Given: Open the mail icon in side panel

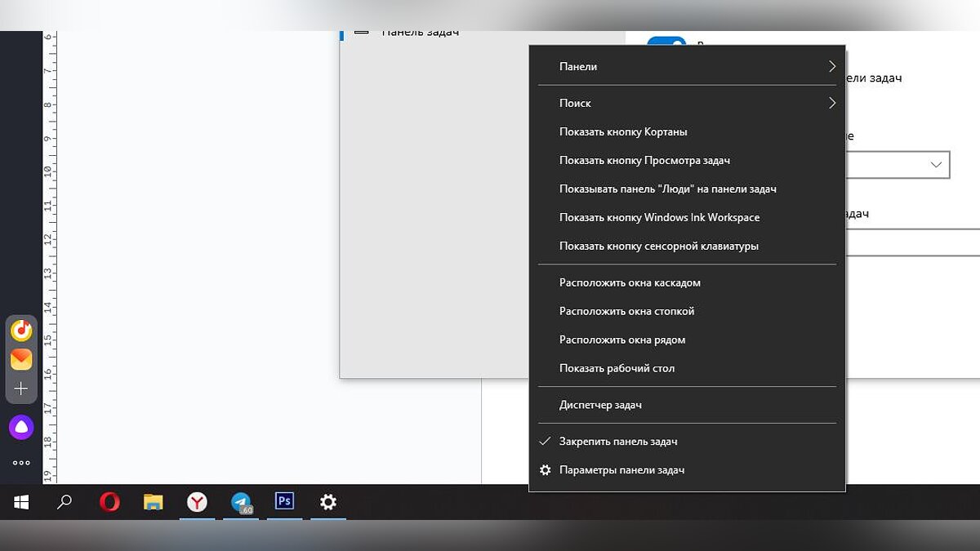Looking at the screenshot, I should (21, 359).
